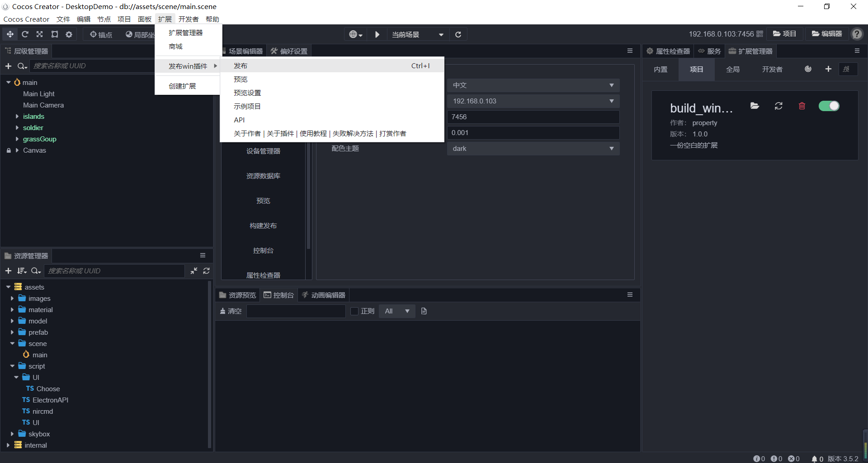
Task: Select the Rect transform tool
Action: (54, 34)
